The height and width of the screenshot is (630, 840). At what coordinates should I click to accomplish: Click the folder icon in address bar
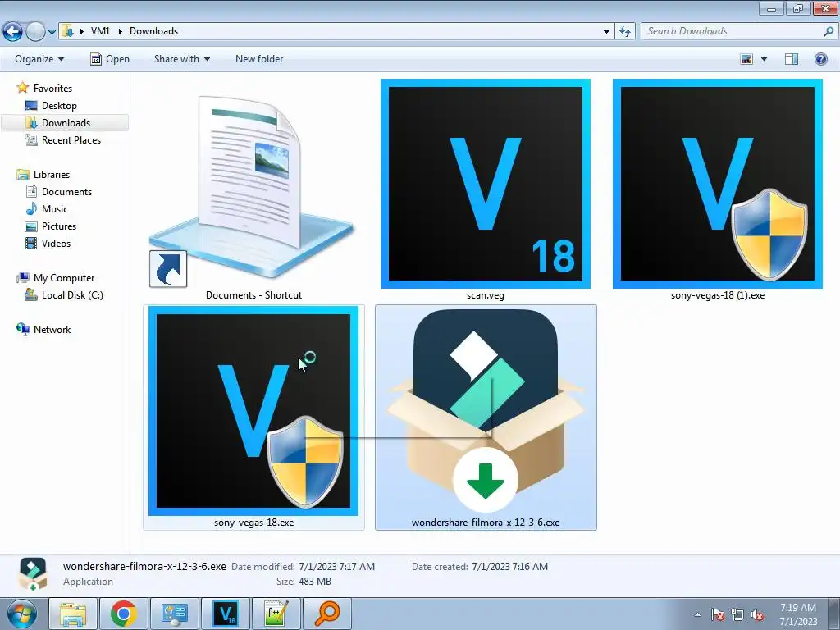coord(67,31)
